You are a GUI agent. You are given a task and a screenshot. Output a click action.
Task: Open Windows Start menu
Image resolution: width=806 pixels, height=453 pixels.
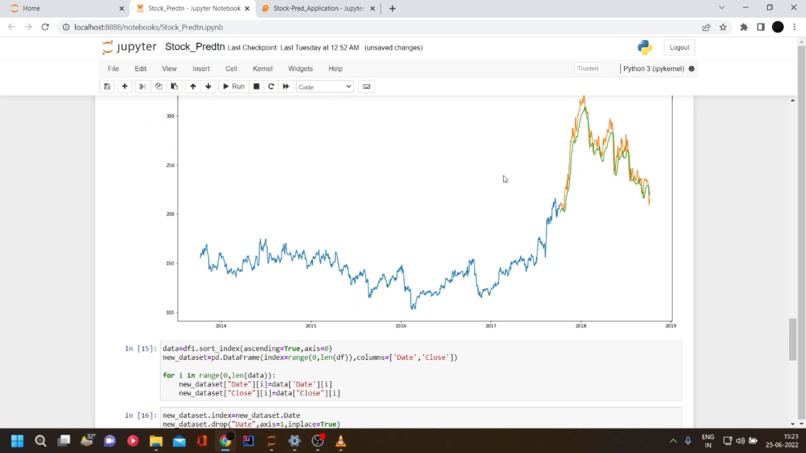pyautogui.click(x=17, y=441)
